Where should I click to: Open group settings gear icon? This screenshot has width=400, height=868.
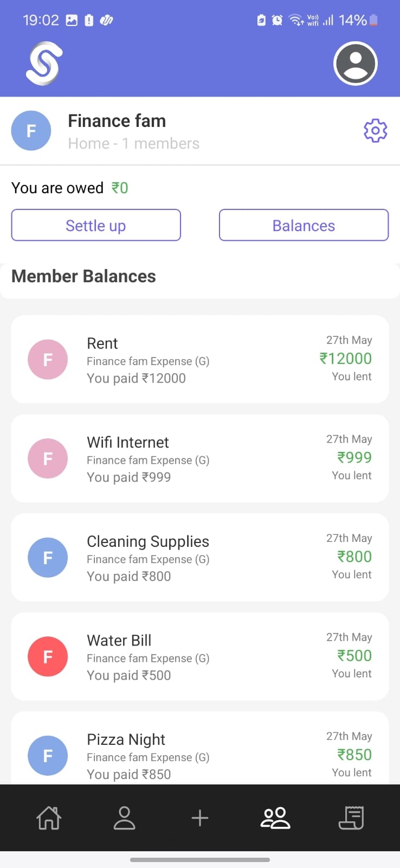pyautogui.click(x=375, y=131)
